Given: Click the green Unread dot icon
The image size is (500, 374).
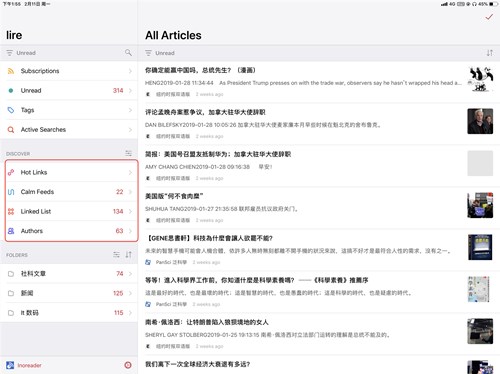Looking at the screenshot, I should click(11, 90).
